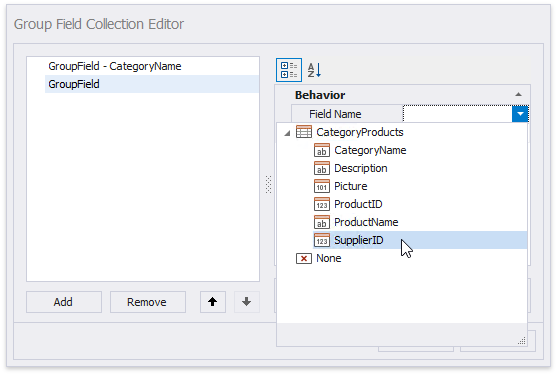Click the CategoryName field type icon
557x375 pixels.
point(321,150)
